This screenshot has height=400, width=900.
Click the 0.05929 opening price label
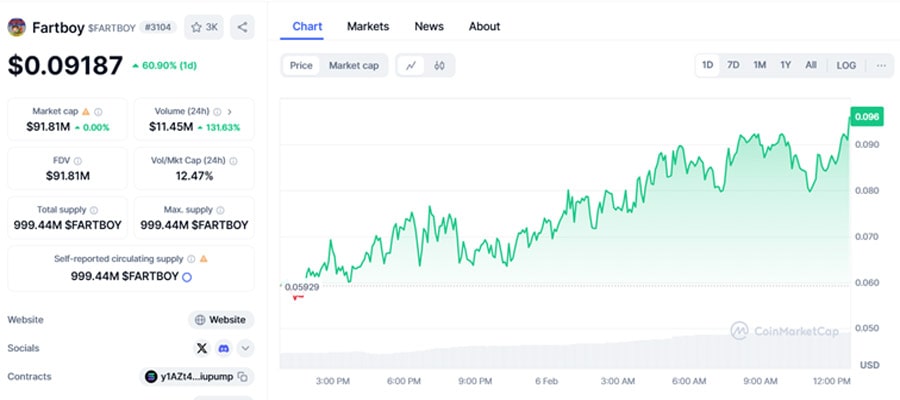coord(302,286)
